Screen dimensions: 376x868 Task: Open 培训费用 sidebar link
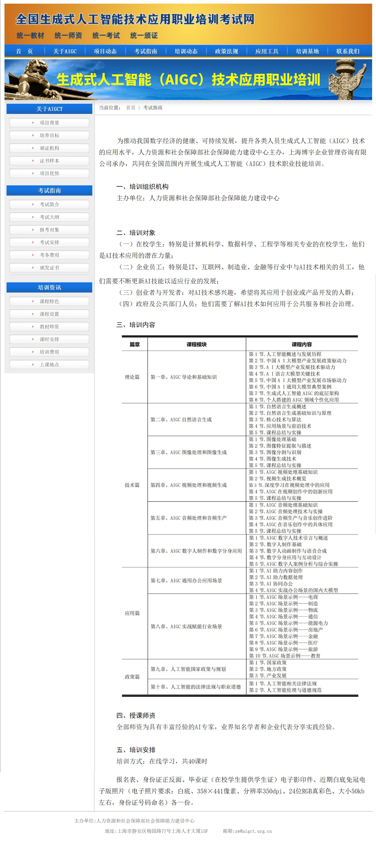pyautogui.click(x=49, y=352)
